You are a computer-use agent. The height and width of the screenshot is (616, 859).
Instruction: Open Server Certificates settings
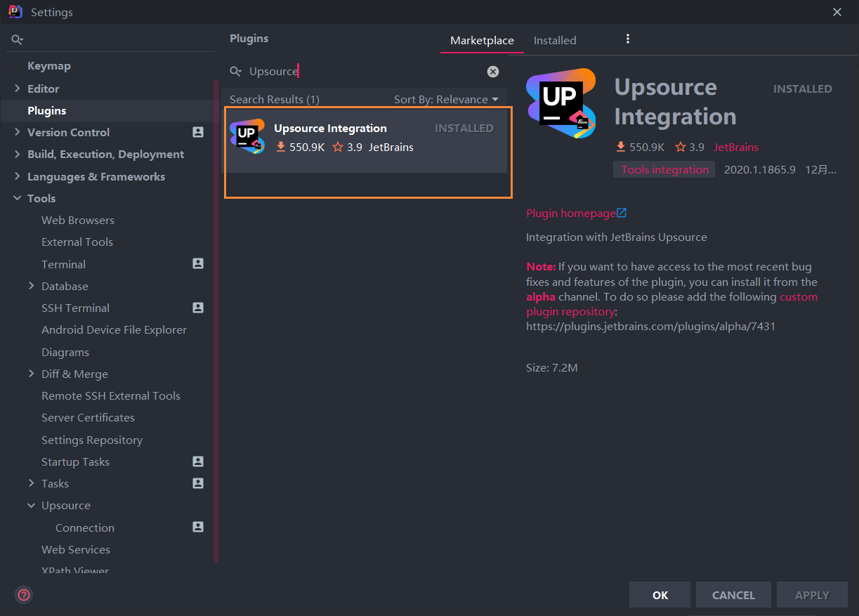click(88, 417)
